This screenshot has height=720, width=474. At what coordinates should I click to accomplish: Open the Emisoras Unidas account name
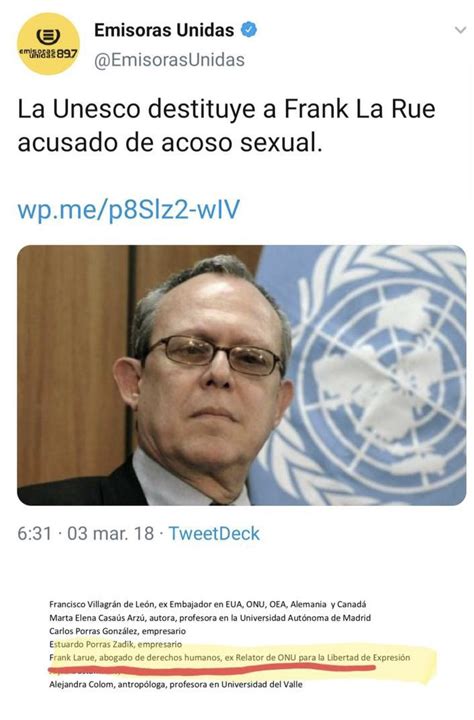click(164, 30)
